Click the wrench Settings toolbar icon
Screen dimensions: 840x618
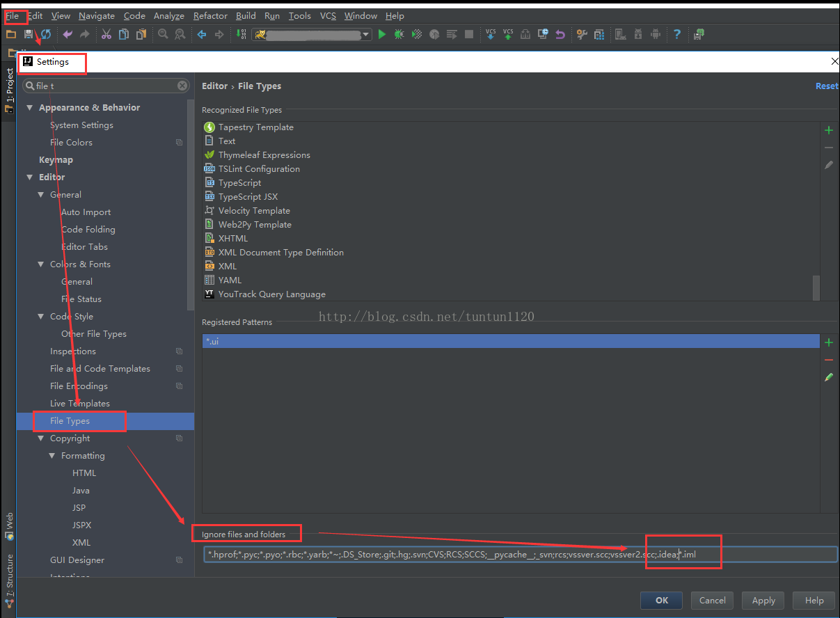pos(581,34)
